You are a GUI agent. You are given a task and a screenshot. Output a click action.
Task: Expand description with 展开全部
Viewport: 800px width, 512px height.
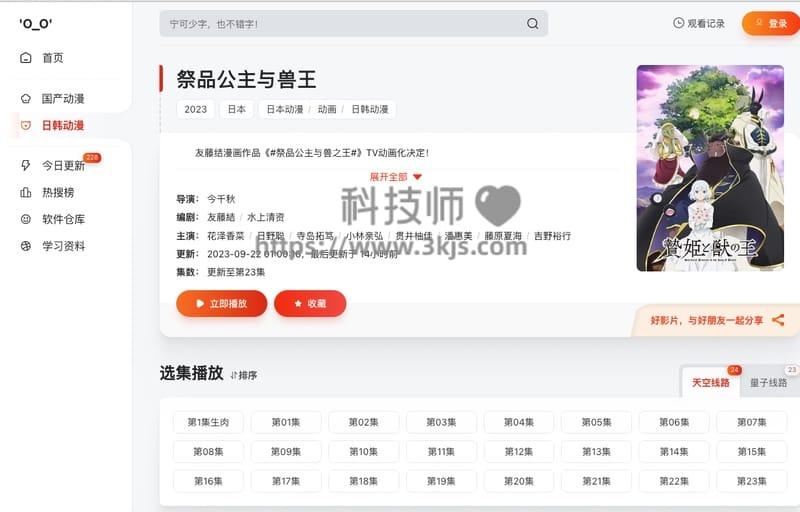point(395,177)
